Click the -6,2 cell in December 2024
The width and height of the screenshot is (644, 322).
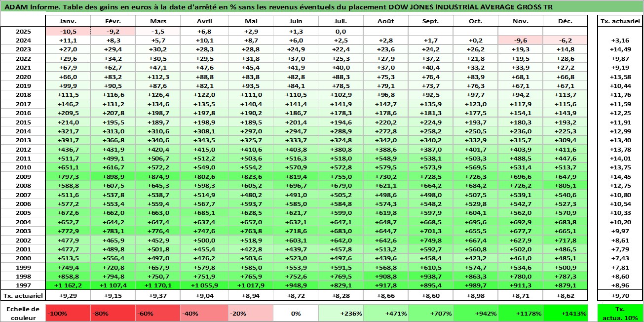(566, 40)
